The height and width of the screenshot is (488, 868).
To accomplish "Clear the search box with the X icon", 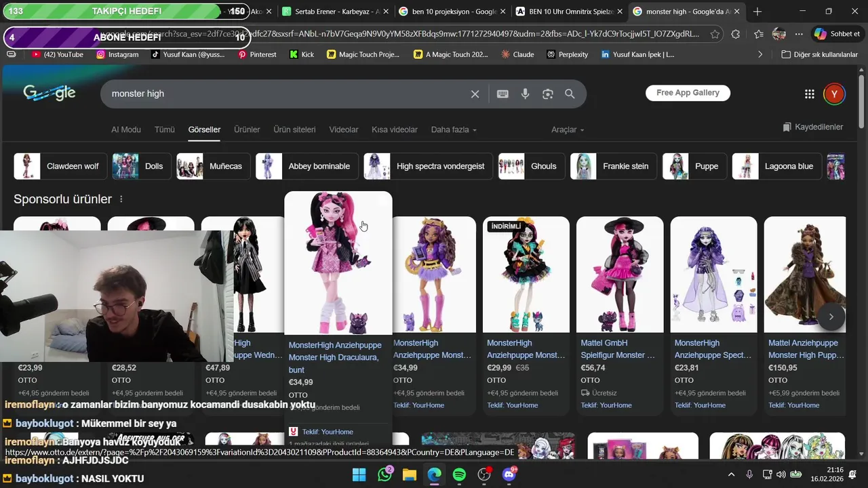I will click(475, 94).
